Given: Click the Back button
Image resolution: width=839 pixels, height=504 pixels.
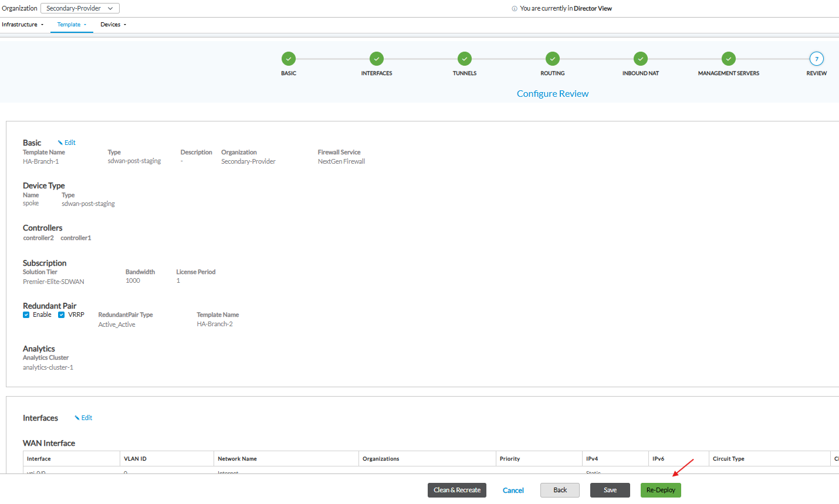Looking at the screenshot, I should (x=560, y=490).
